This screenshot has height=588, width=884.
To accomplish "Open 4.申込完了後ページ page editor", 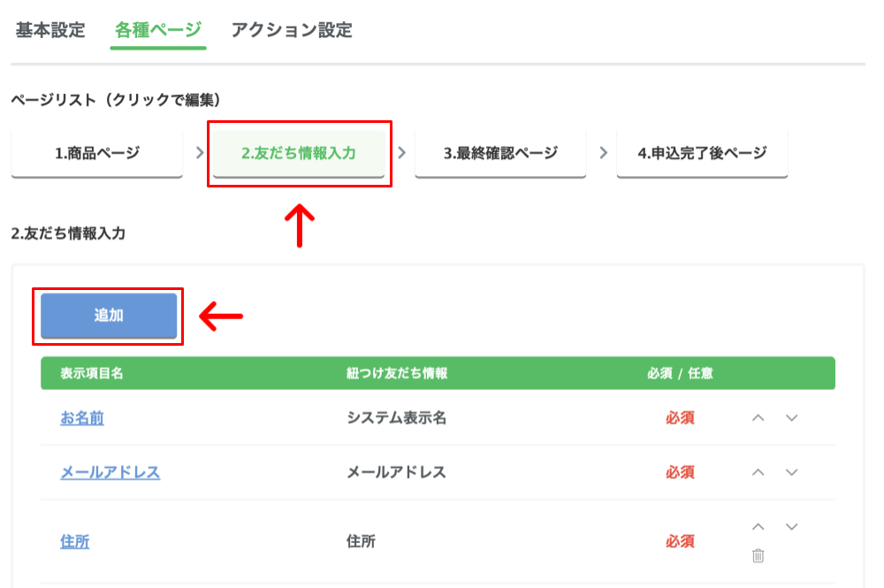I will 702,153.
